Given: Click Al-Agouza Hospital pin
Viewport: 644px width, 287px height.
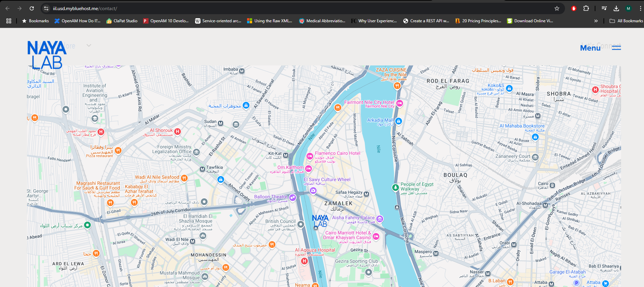Looking at the screenshot, I should coord(304,261).
